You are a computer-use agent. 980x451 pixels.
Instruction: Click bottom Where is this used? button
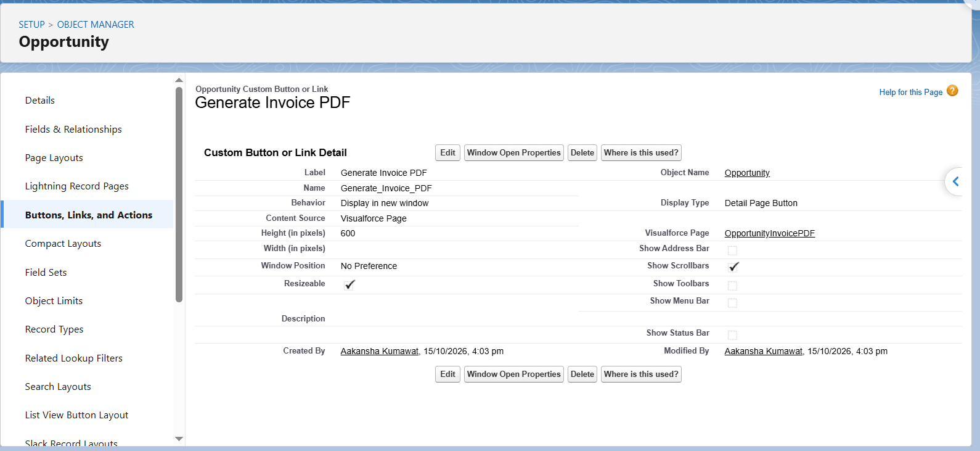(x=641, y=374)
